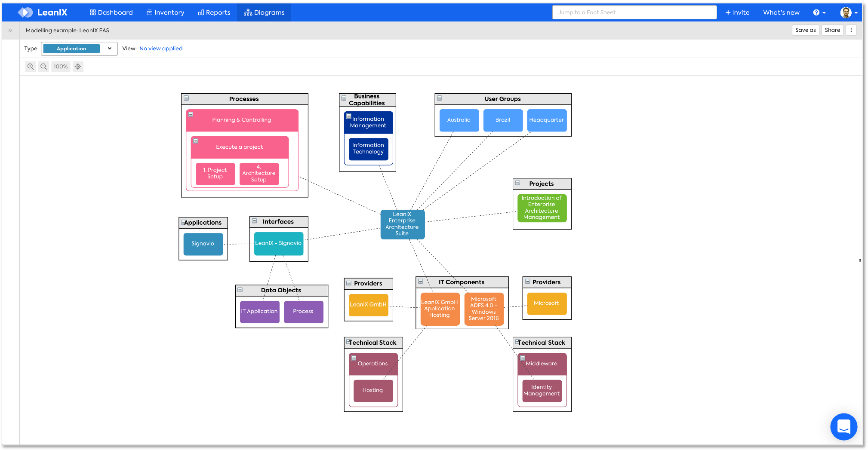Select the 1. Project Setup node

[x=215, y=174]
